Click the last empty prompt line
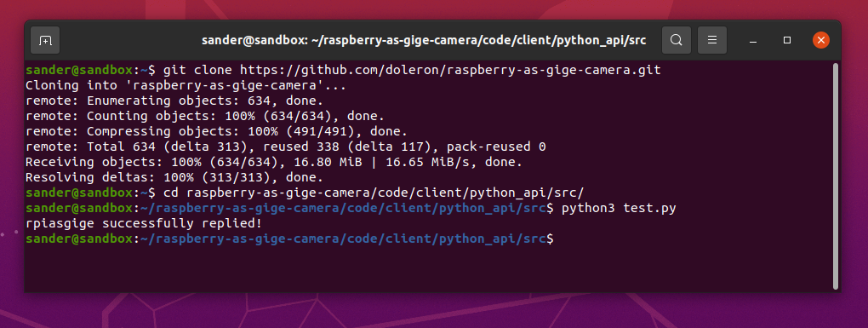This screenshot has width=868, height=328. coord(289,239)
